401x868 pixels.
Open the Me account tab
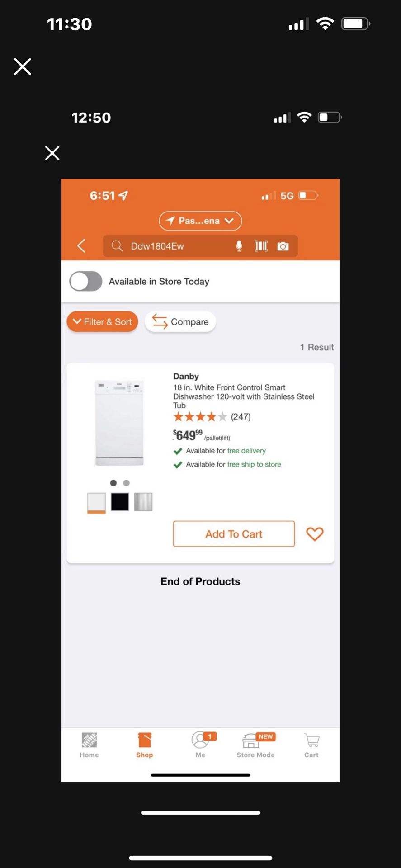tap(201, 745)
